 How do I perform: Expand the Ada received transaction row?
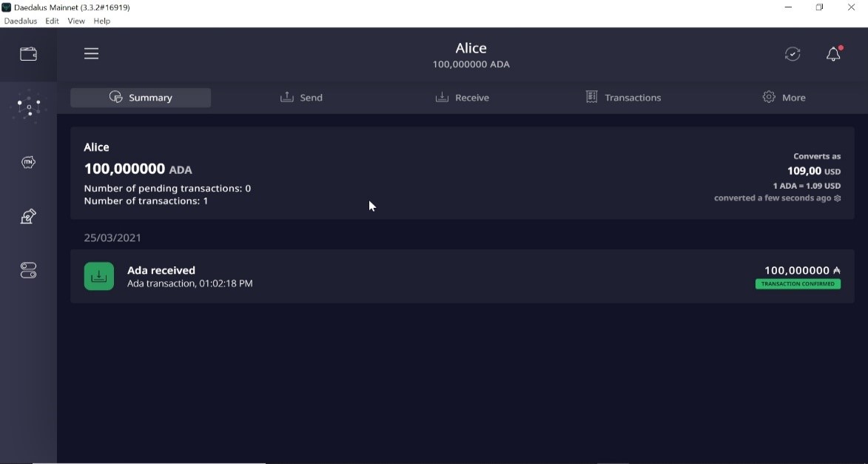click(462, 276)
